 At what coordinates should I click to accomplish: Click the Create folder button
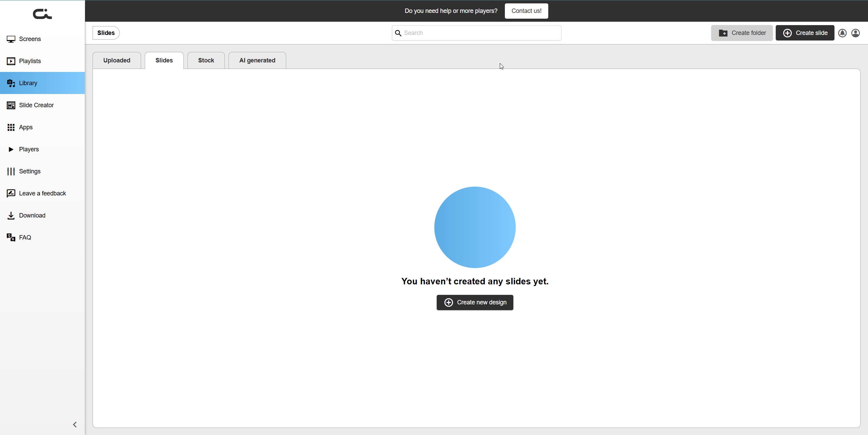[742, 33]
